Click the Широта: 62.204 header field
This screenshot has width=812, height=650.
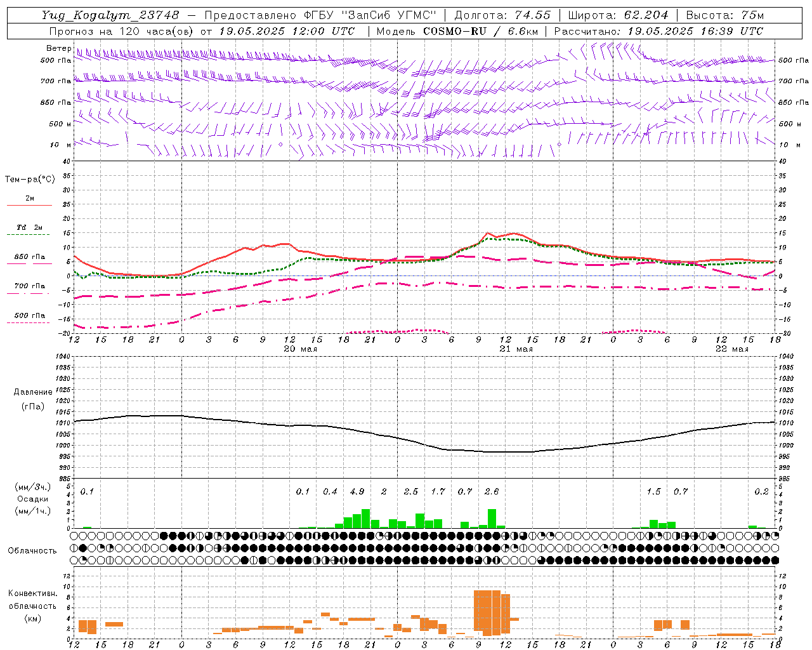click(618, 15)
